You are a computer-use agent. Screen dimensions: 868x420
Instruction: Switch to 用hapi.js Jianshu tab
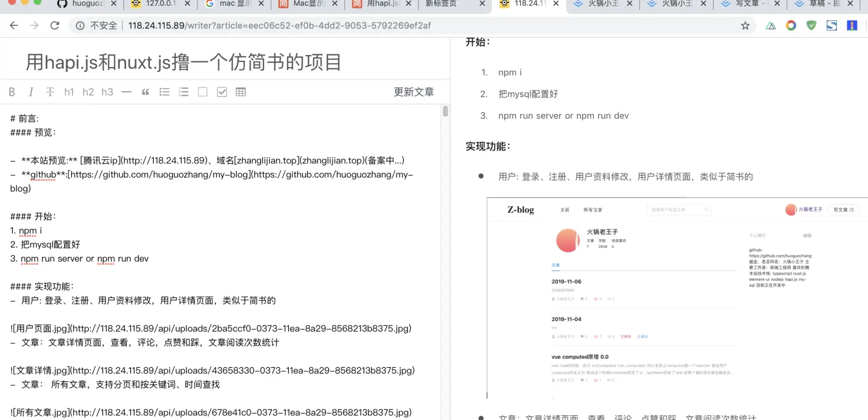tap(381, 4)
